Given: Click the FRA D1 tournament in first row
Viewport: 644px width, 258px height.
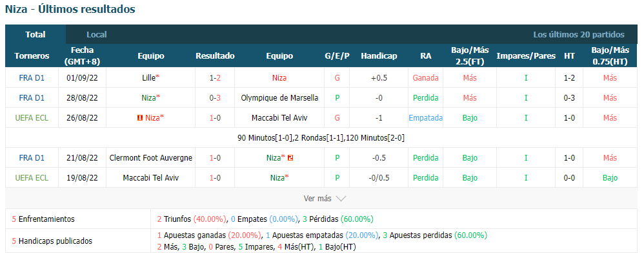Looking at the screenshot, I should pyautogui.click(x=32, y=77).
